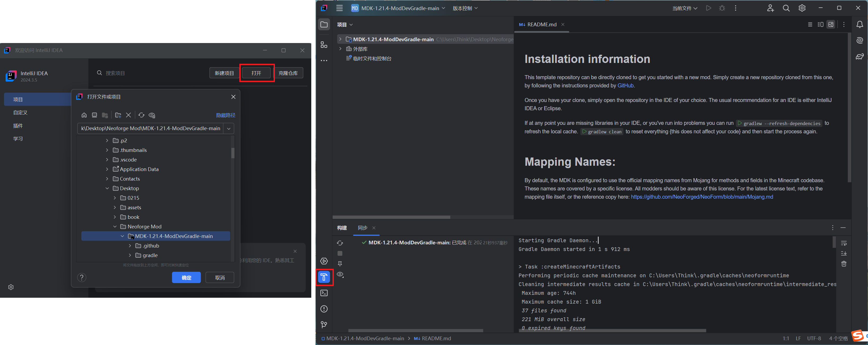Screen dimensions: 868x345
Task: Click the Run (play) button in the title bar
Action: pos(708,8)
